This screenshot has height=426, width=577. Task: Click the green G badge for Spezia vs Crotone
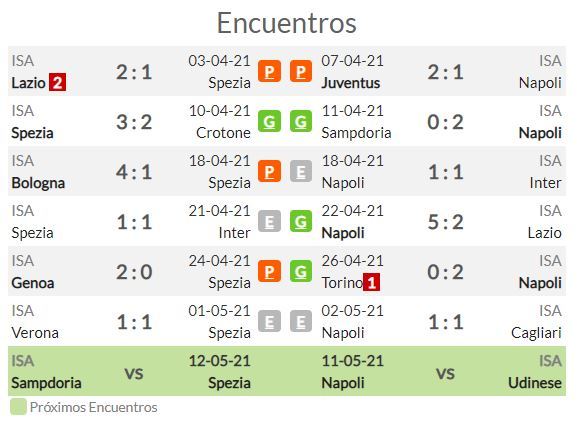click(269, 121)
